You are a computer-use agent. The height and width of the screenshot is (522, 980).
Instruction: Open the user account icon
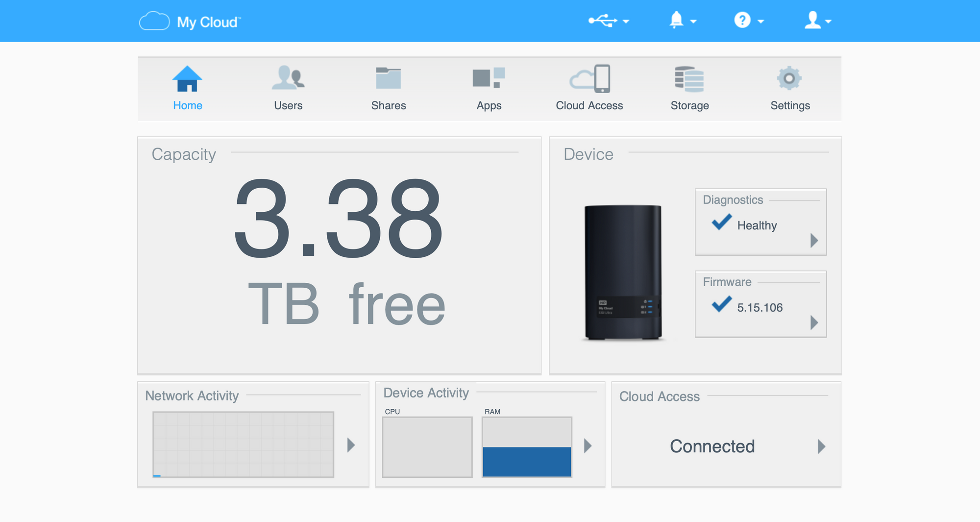coord(812,21)
